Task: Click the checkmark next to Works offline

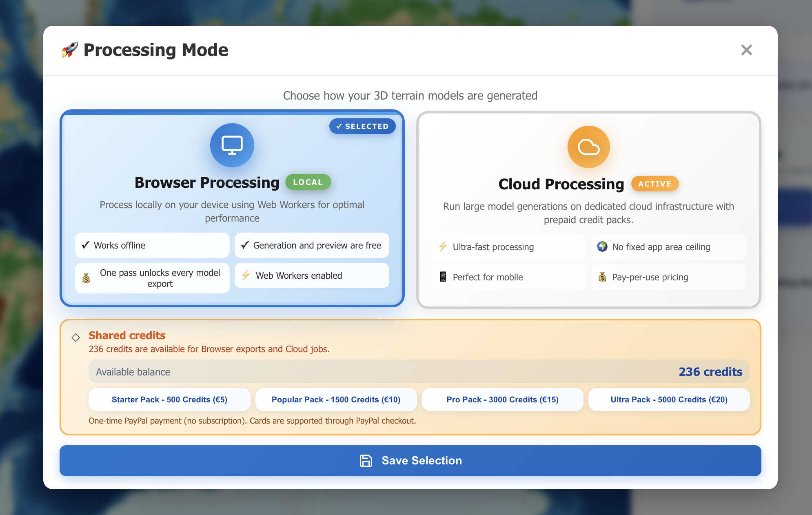Action: tap(85, 245)
